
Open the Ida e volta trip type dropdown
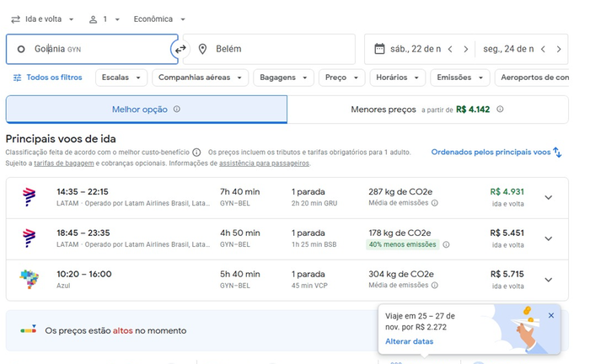click(x=42, y=19)
